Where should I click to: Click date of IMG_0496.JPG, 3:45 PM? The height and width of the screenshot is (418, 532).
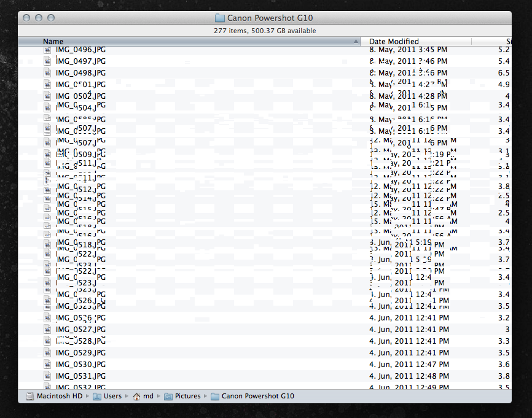(x=408, y=50)
